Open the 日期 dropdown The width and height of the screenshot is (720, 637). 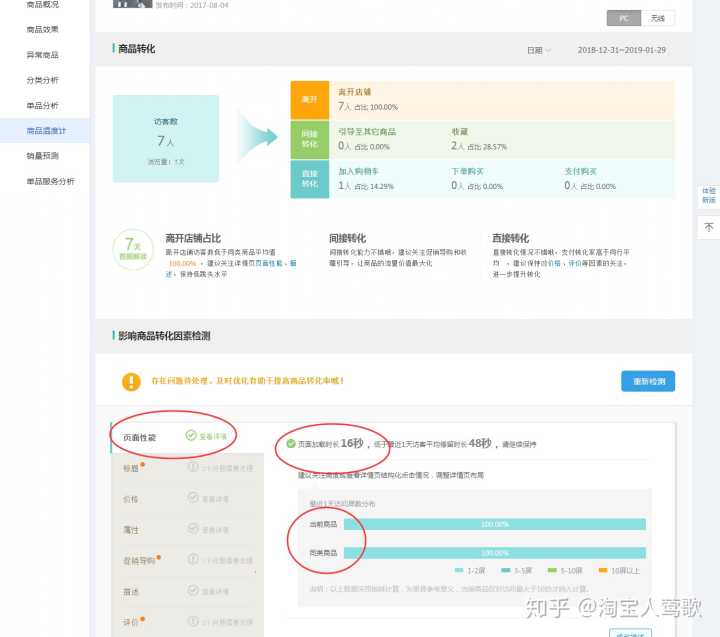(x=538, y=50)
